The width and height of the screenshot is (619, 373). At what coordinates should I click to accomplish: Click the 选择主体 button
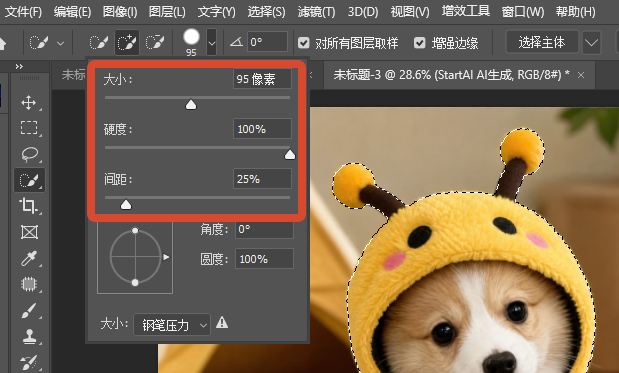coord(542,42)
